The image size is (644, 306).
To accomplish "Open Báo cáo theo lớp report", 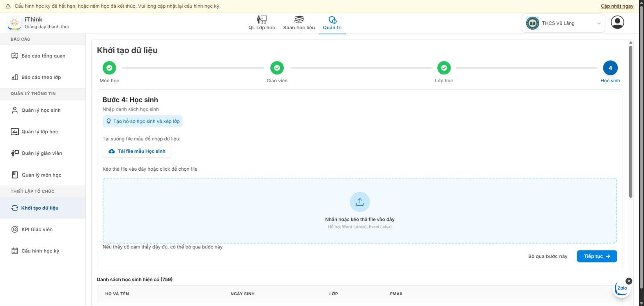I will [43, 77].
